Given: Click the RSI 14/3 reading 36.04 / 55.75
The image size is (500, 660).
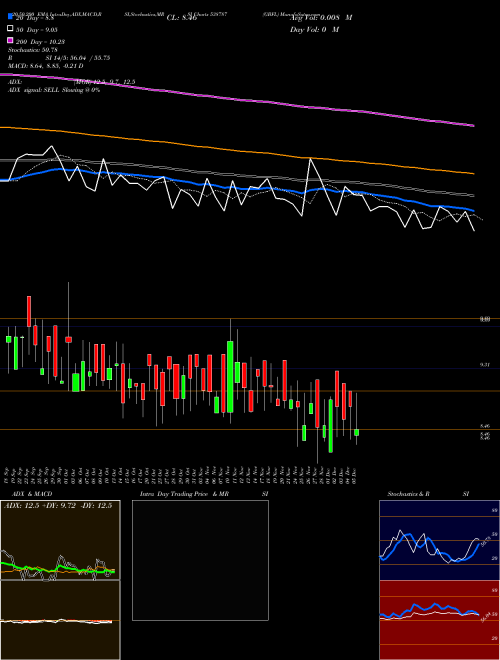Looking at the screenshot, I should pos(78,58).
